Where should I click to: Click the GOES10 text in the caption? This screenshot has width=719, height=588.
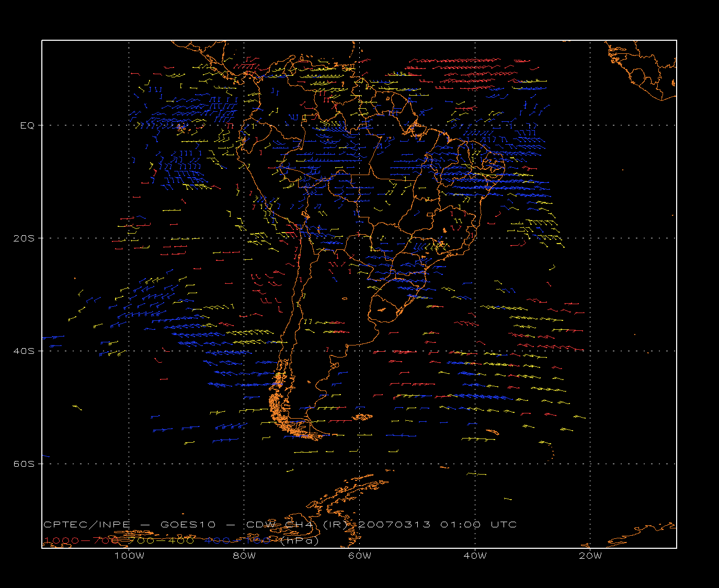tap(187, 525)
